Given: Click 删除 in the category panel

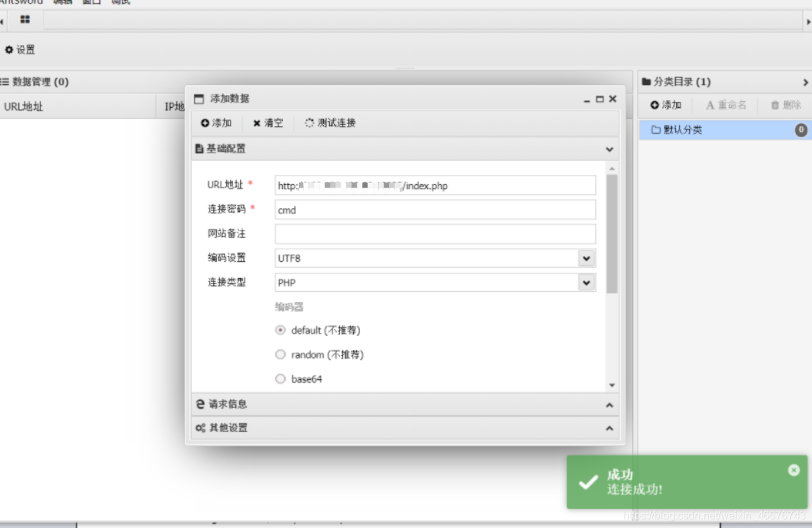Looking at the screenshot, I should point(786,105).
